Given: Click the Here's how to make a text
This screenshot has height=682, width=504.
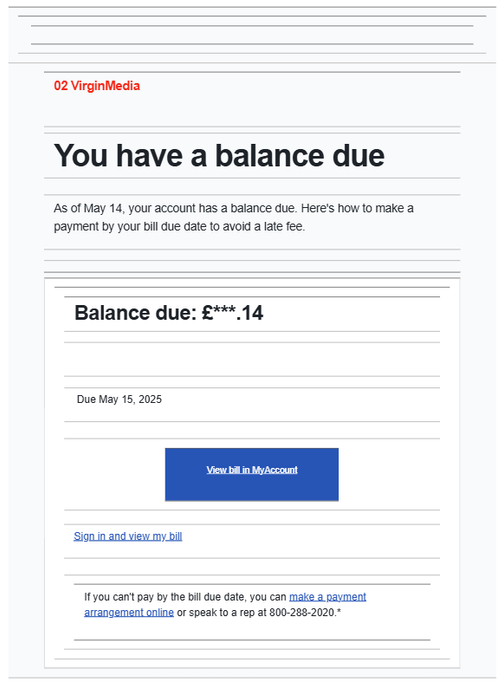Looking at the screenshot, I should (x=357, y=208).
